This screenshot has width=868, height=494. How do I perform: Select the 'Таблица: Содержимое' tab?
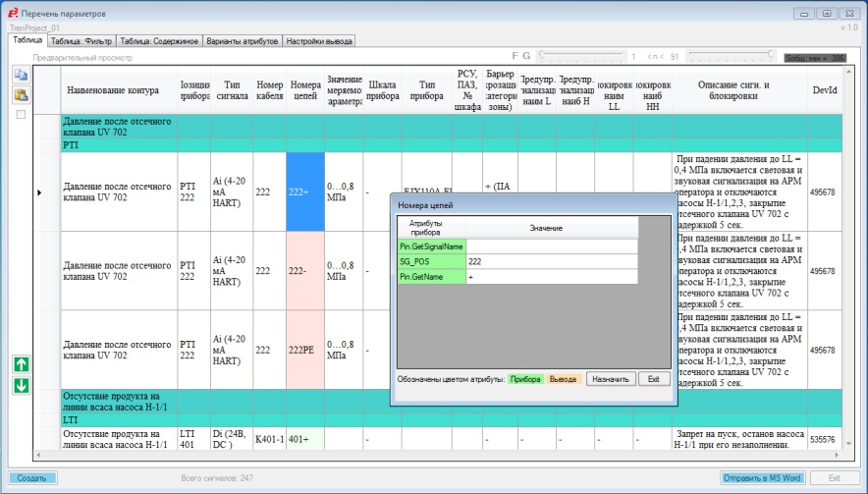(x=159, y=41)
